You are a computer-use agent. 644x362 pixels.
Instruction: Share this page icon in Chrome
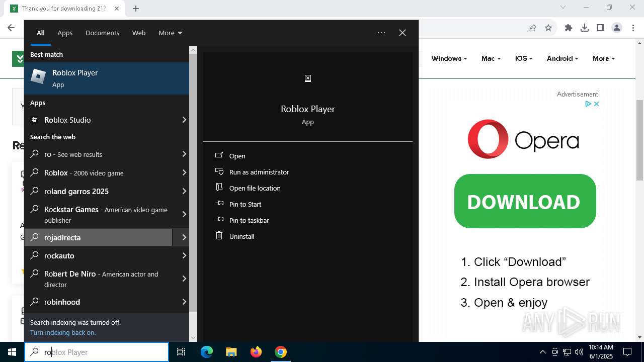click(x=532, y=28)
